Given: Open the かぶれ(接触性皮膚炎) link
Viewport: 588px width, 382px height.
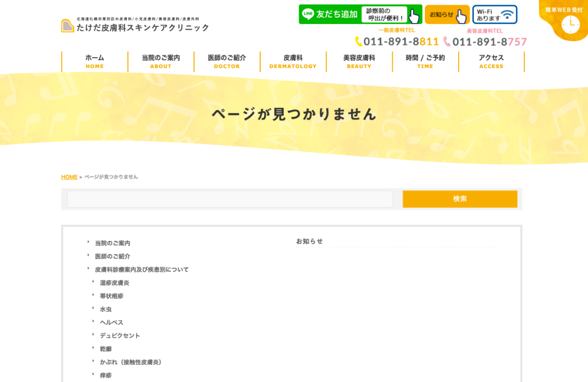Looking at the screenshot, I should pyautogui.click(x=130, y=362).
